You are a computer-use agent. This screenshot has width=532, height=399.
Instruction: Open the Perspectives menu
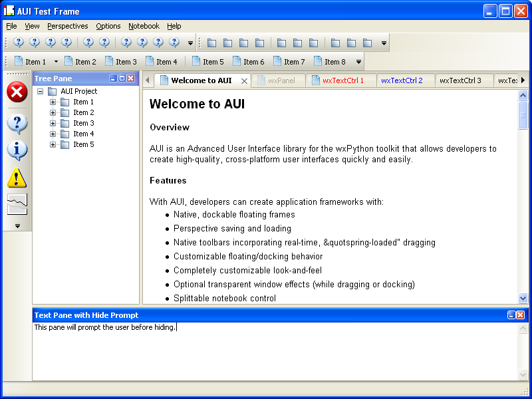pos(67,26)
